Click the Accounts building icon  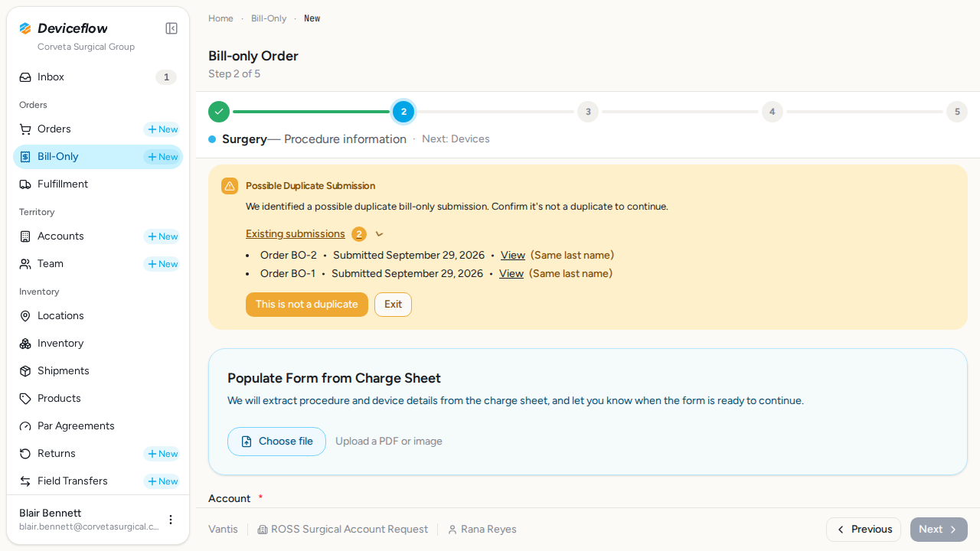coord(25,236)
